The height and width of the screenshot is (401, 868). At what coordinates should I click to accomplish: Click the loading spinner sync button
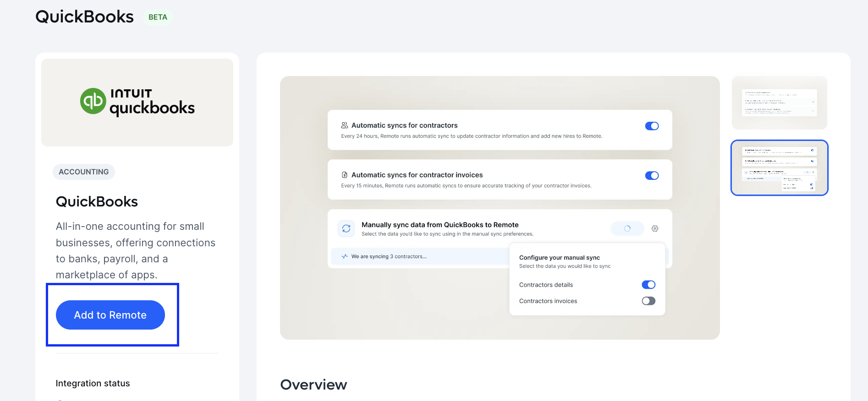tap(627, 228)
